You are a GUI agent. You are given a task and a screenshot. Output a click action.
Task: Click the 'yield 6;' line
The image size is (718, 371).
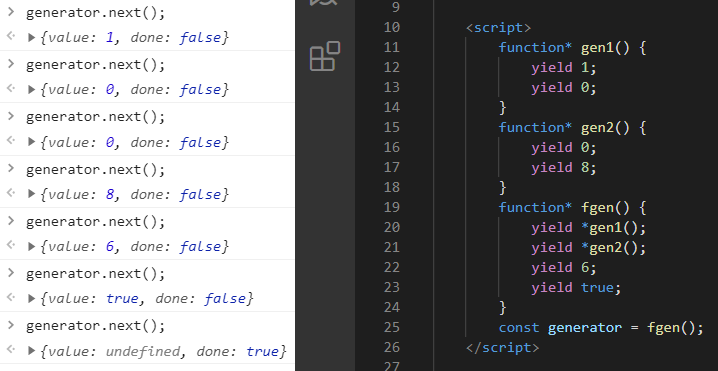point(564,267)
